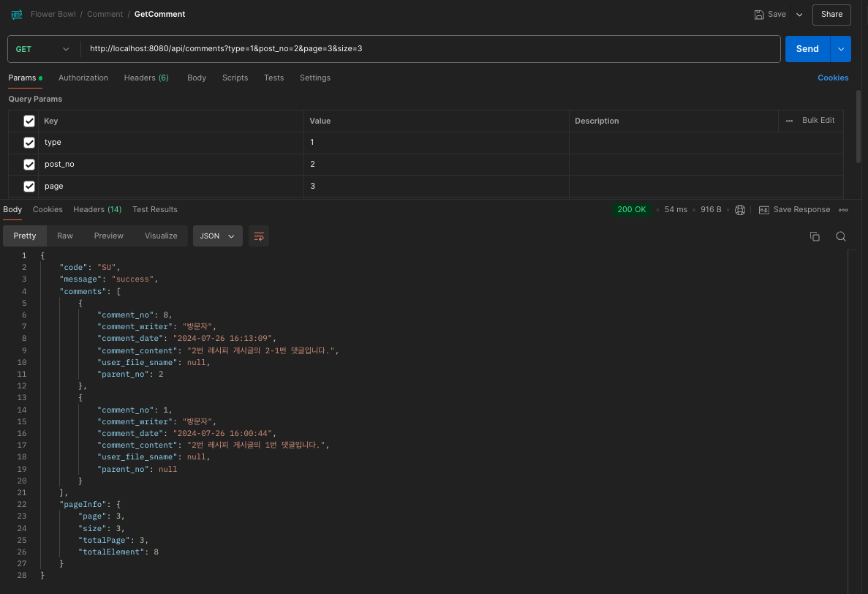Click the type key cell
This screenshot has width=868, height=594.
click(x=170, y=142)
